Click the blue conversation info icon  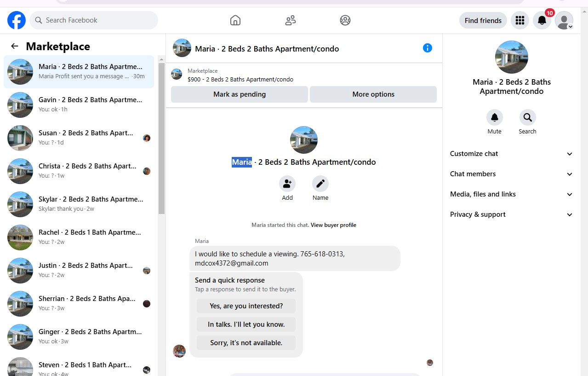tap(428, 48)
